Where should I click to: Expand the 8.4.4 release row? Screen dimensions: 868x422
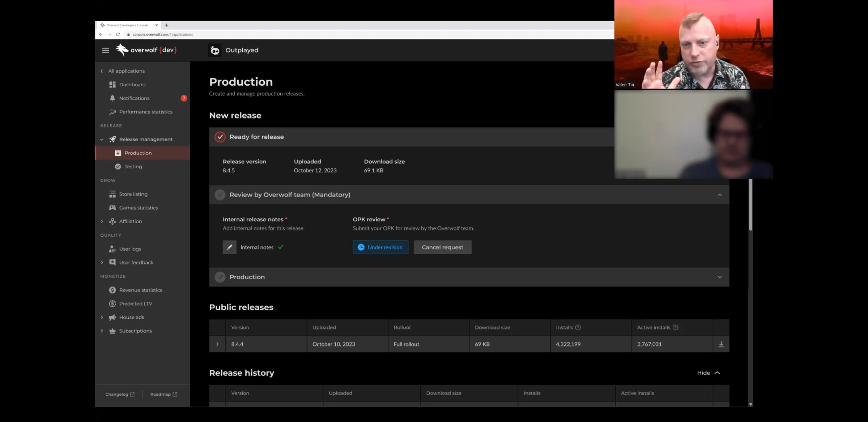217,344
